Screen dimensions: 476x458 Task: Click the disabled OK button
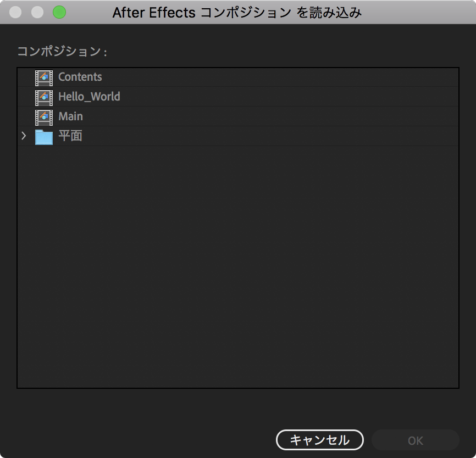(416, 440)
